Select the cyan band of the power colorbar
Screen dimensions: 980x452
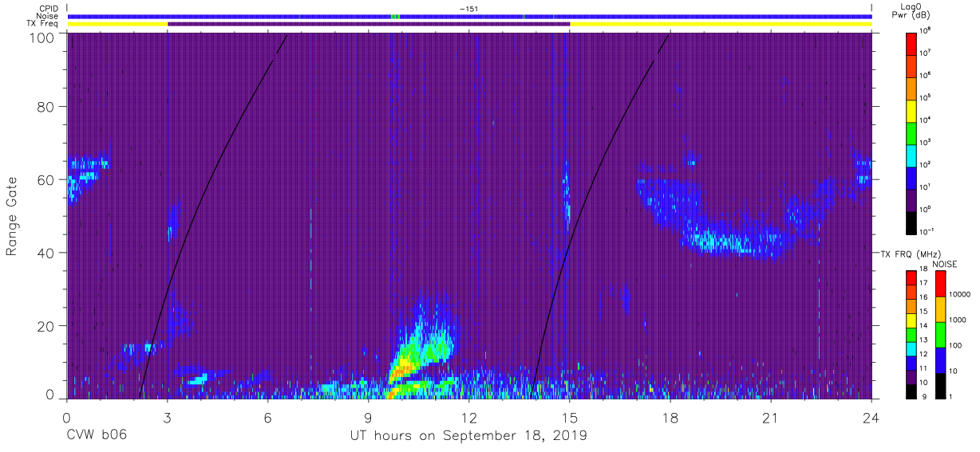click(x=911, y=155)
